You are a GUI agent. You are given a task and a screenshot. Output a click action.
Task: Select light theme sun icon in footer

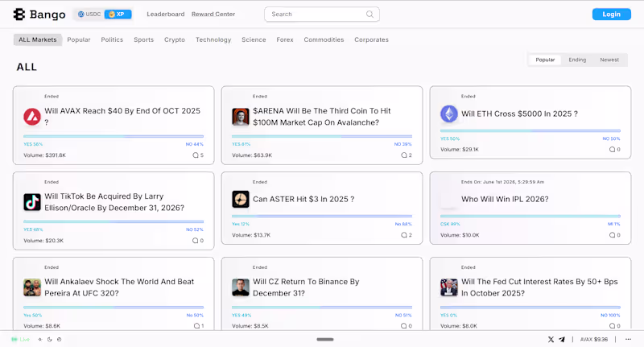[39, 340]
